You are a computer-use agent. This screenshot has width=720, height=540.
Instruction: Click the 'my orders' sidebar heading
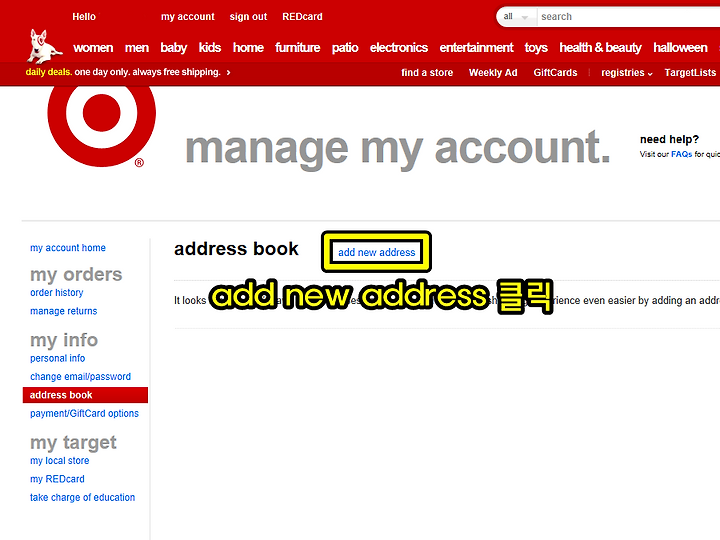(76, 275)
